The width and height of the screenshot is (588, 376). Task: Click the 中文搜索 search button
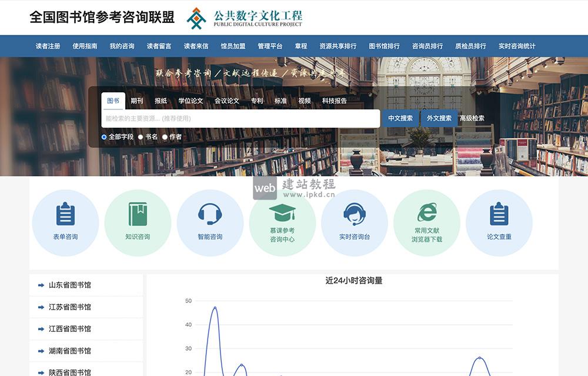(401, 118)
